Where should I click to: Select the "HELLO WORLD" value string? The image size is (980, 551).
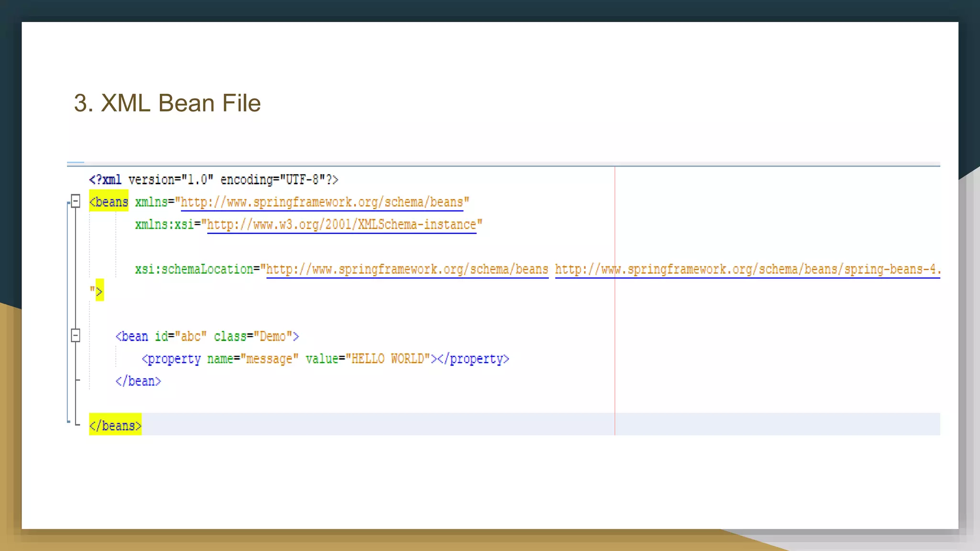[x=388, y=359]
